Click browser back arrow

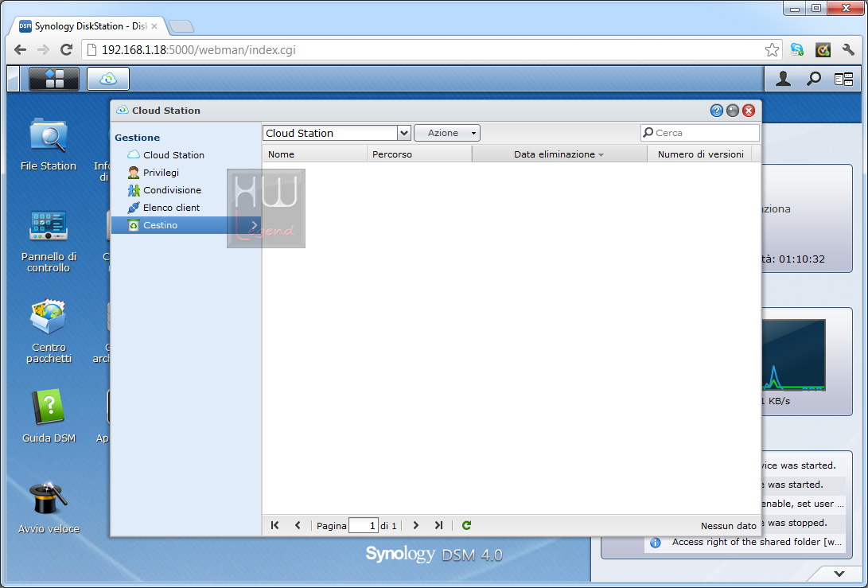[x=21, y=50]
